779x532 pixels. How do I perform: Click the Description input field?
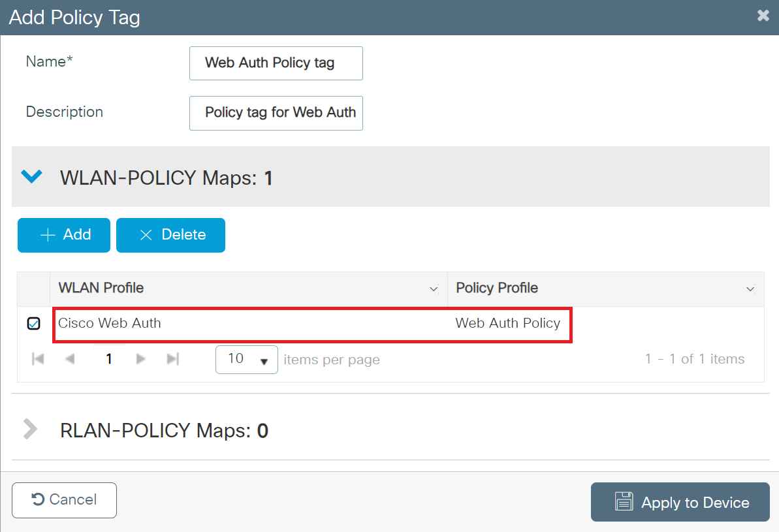[x=276, y=113]
